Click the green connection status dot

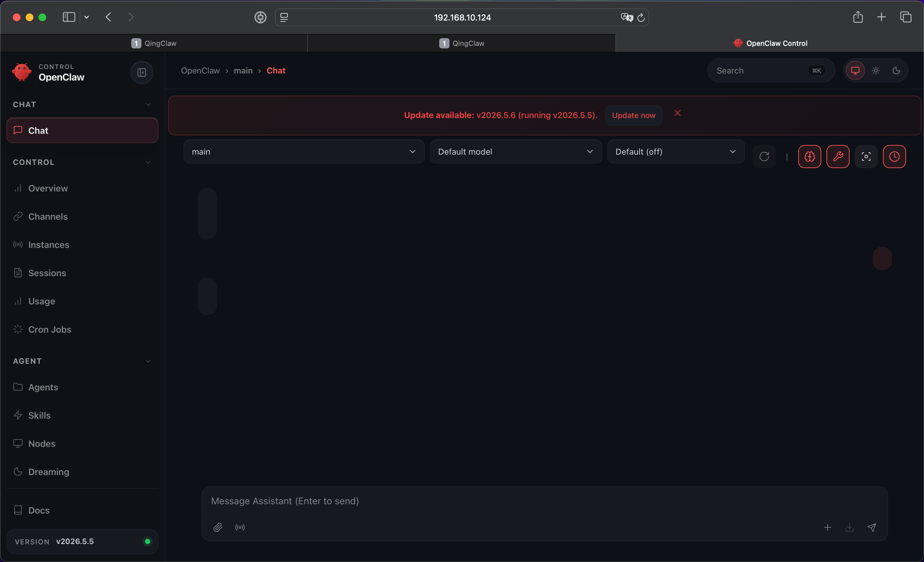coord(147,541)
